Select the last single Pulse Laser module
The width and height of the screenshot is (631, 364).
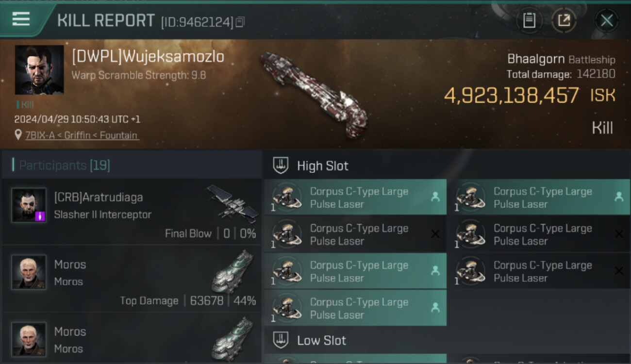355,308
